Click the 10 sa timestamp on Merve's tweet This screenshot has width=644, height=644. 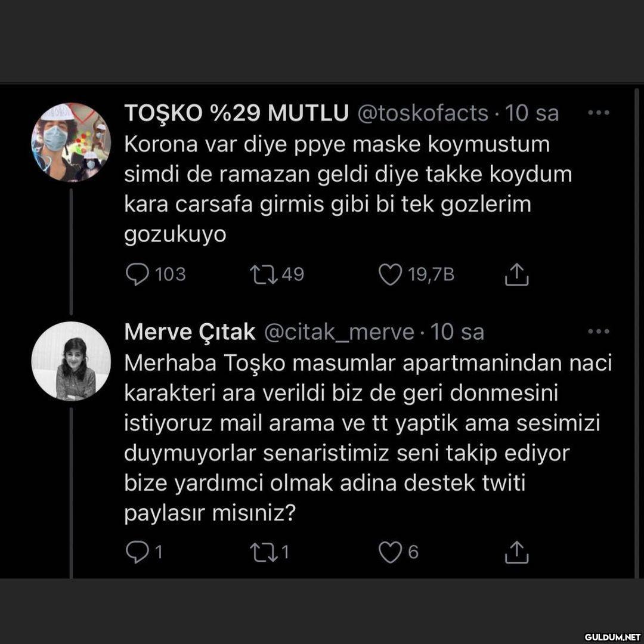pos(457,332)
